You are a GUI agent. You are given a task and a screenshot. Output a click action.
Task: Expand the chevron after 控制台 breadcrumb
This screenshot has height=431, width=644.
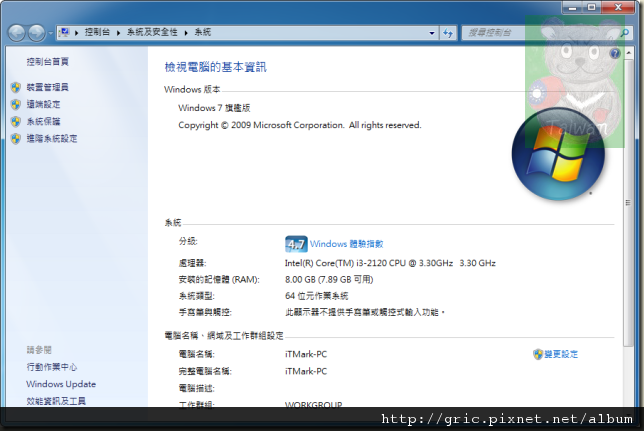pyautogui.click(x=118, y=32)
